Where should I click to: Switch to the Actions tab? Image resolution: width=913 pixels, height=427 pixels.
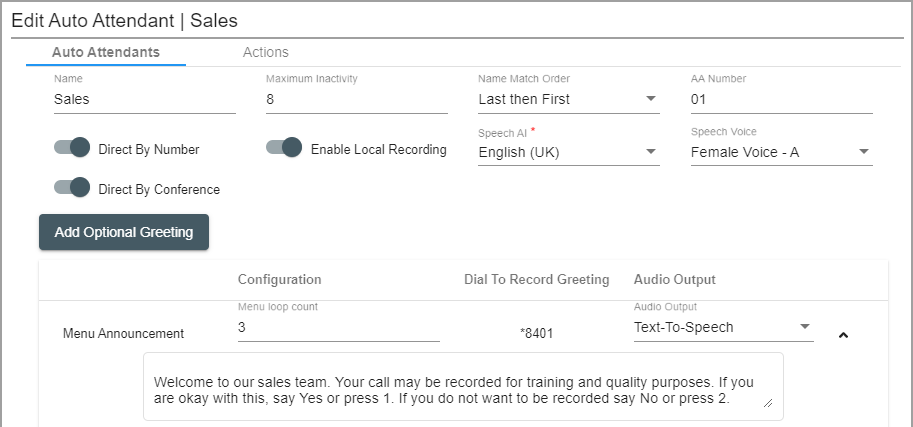pyautogui.click(x=266, y=52)
